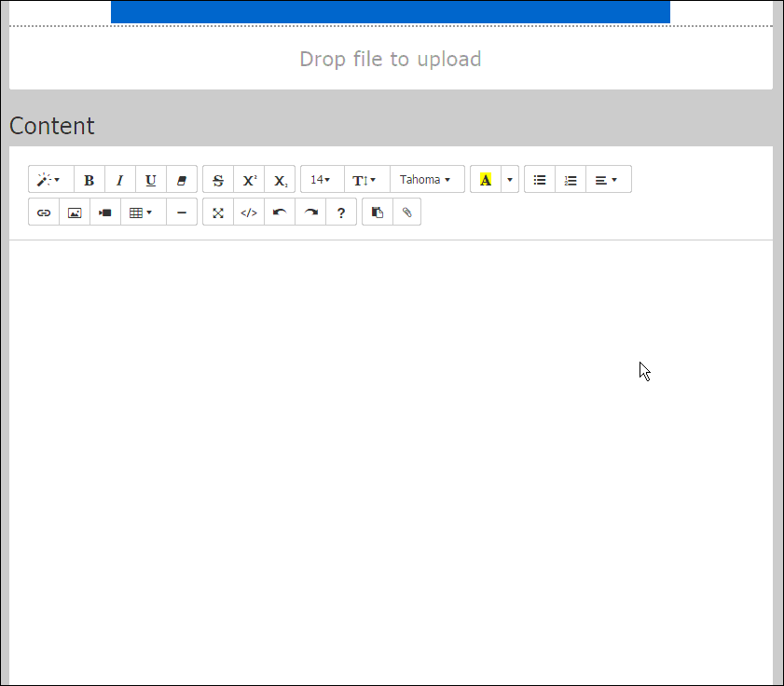This screenshot has width=784, height=686.
Task: Insert a picture
Action: point(75,213)
